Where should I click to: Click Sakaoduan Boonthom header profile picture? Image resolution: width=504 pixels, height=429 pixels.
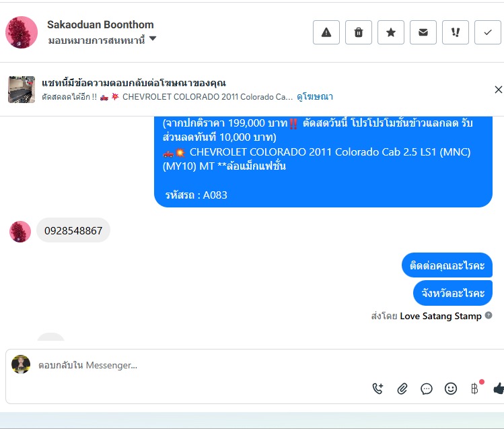coord(22,32)
